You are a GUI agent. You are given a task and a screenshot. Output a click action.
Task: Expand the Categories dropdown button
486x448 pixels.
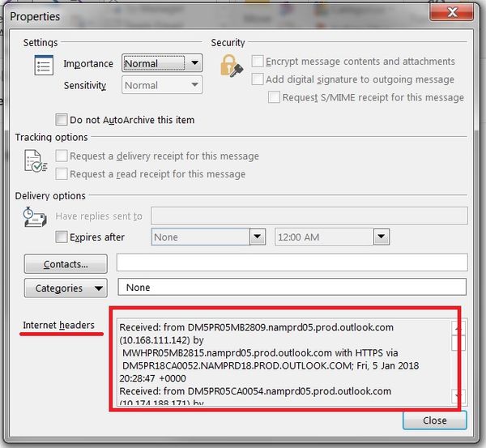pos(66,288)
